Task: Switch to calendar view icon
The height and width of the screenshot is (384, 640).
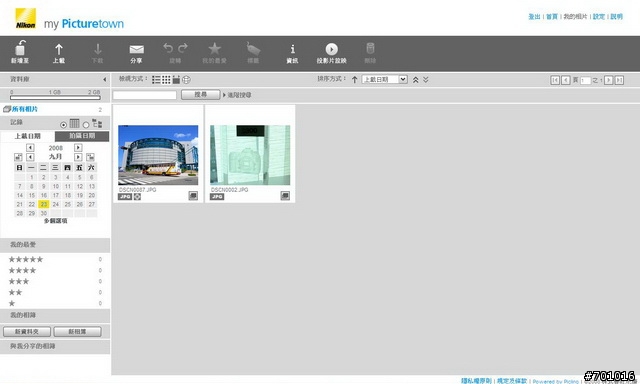Action: click(x=176, y=80)
